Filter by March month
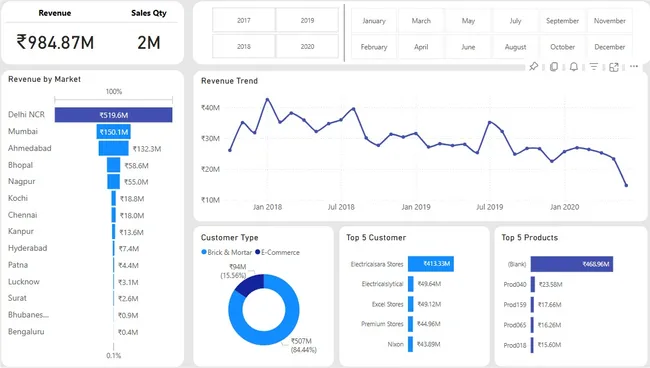 click(x=421, y=21)
